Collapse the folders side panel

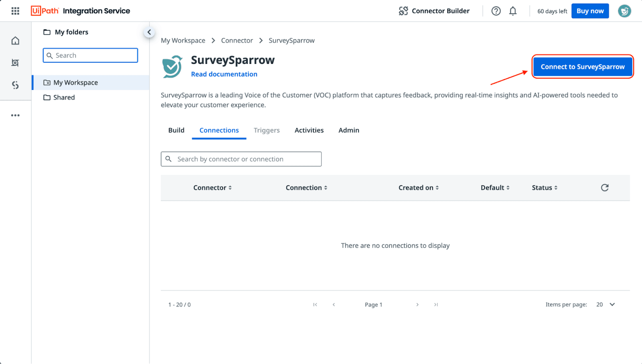coord(149,32)
